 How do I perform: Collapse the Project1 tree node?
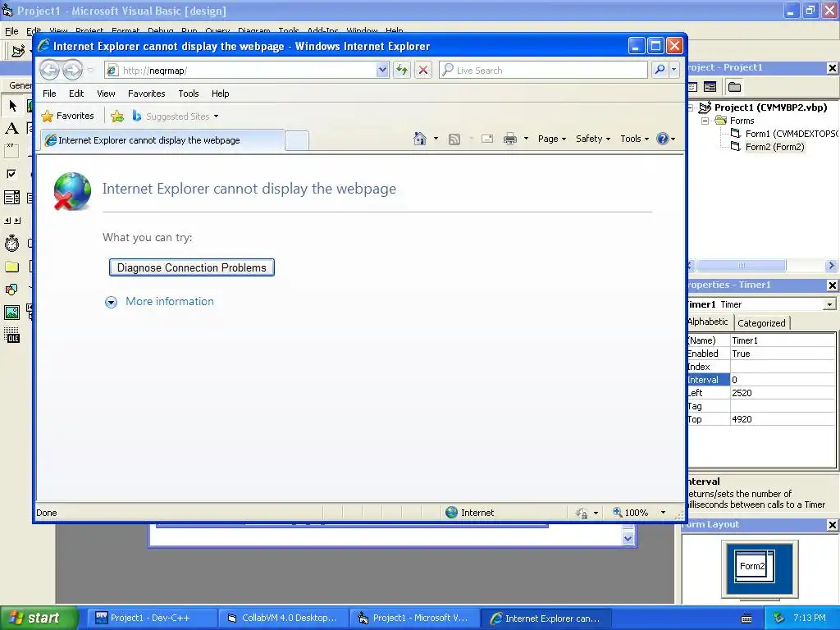pos(691,107)
